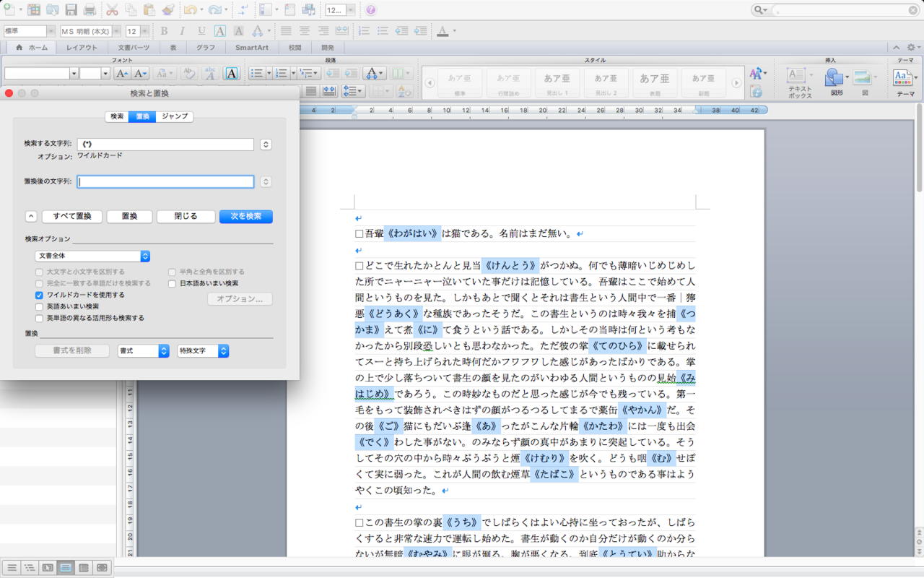
Task: Enable 英単語の異なる活用形も検索する checkbox
Action: 40,318
